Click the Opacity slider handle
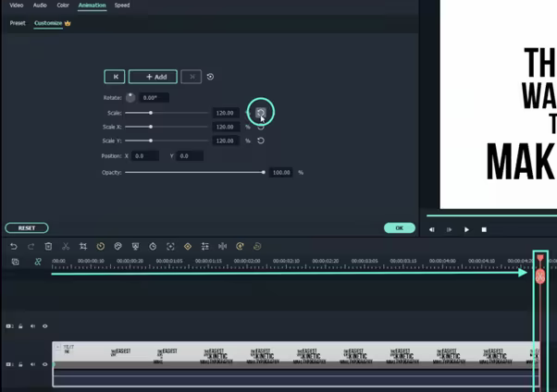The width and height of the screenshot is (557, 392). (x=263, y=172)
